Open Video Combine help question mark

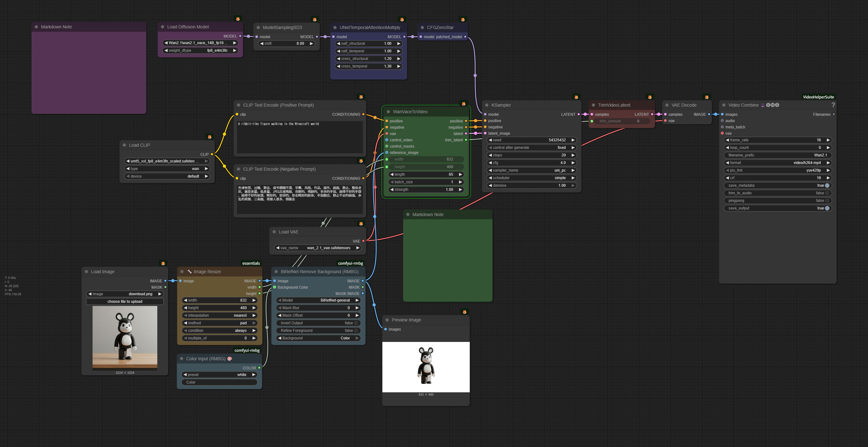833,105
